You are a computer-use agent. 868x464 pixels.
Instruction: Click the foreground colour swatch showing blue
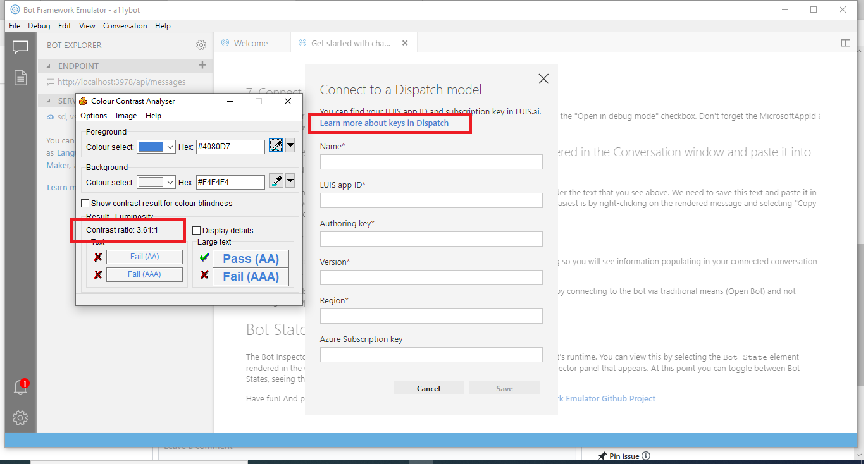coord(151,145)
